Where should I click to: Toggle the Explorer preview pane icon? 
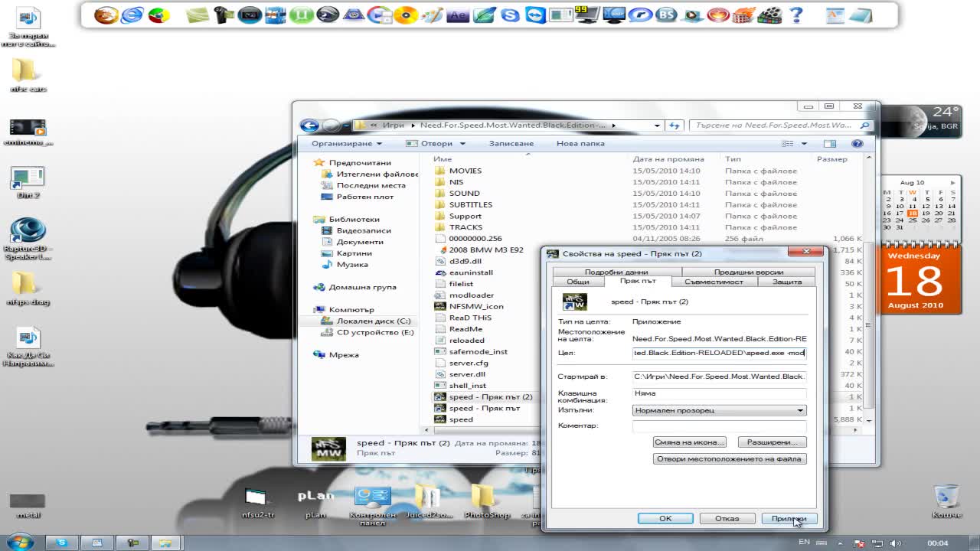click(830, 143)
